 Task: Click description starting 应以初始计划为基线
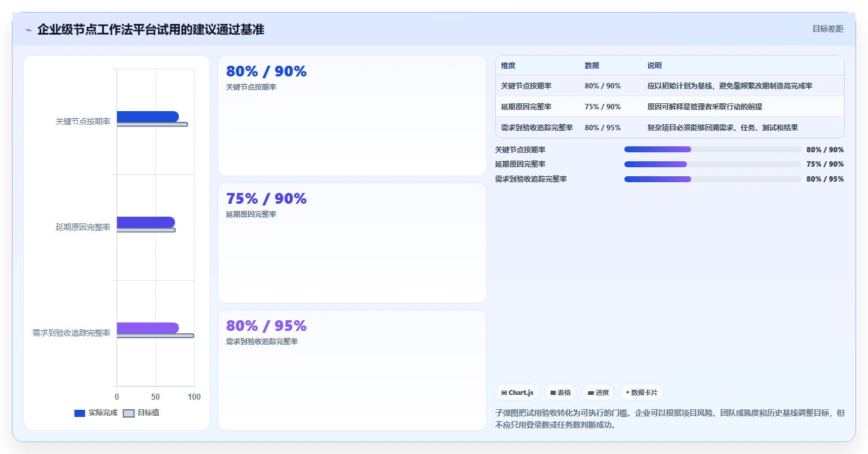(x=730, y=86)
